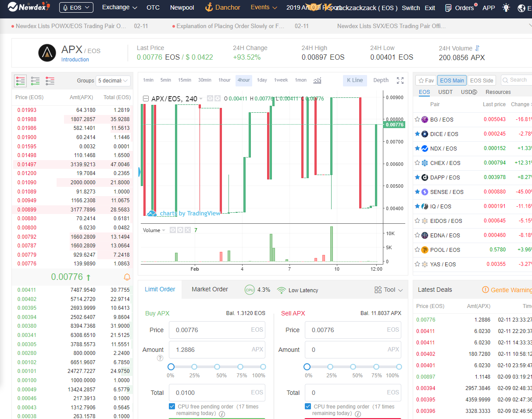Click the Gentle Warning exclamation icon
The height and width of the screenshot is (419, 532).
[485, 290]
